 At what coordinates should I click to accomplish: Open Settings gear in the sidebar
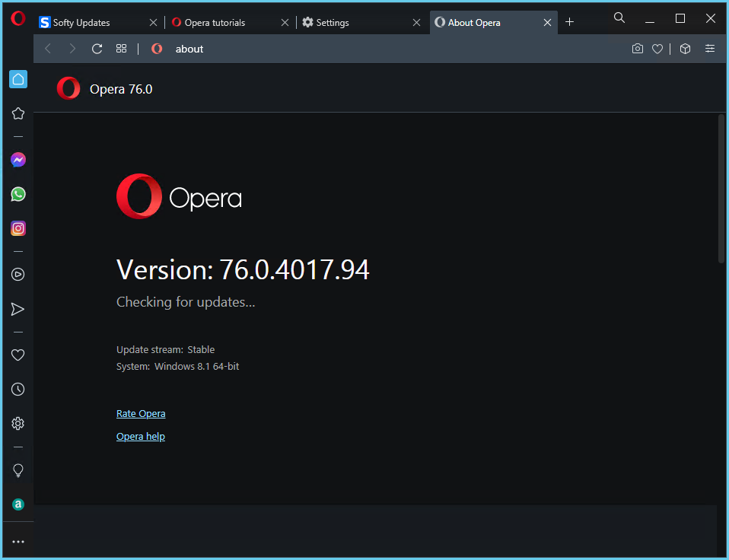pyautogui.click(x=18, y=423)
